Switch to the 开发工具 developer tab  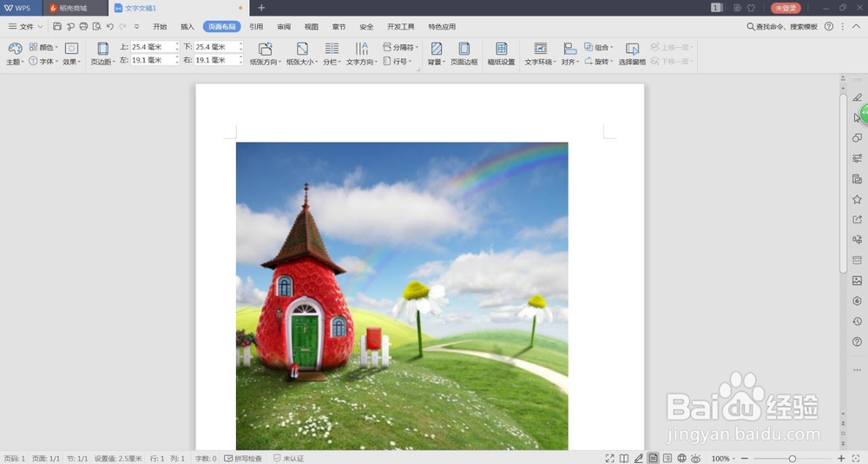(x=401, y=27)
